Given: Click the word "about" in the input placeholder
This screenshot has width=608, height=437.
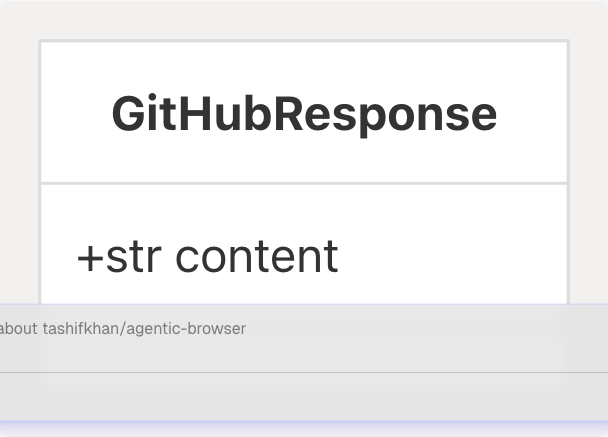Looking at the screenshot, I should pos(19,329).
